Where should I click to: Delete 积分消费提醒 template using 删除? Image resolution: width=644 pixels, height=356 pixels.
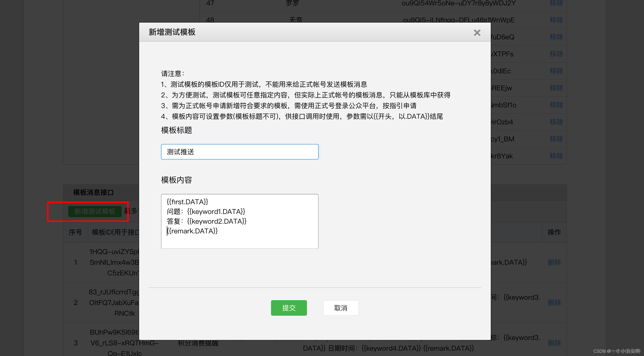click(554, 343)
